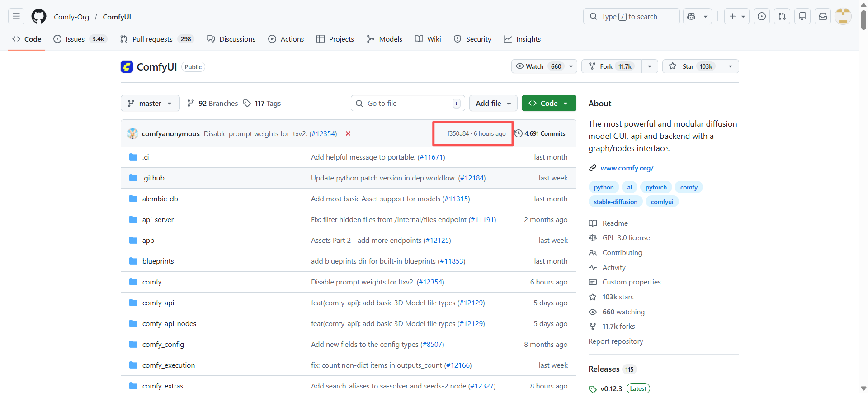The height and width of the screenshot is (393, 868).
Task: Expand the Star lists dropdown arrow
Action: click(731, 66)
